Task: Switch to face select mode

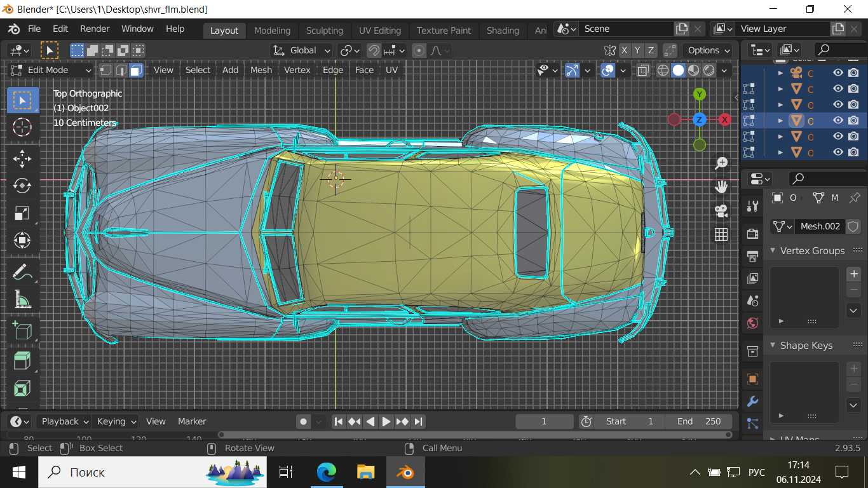Action: [136, 70]
